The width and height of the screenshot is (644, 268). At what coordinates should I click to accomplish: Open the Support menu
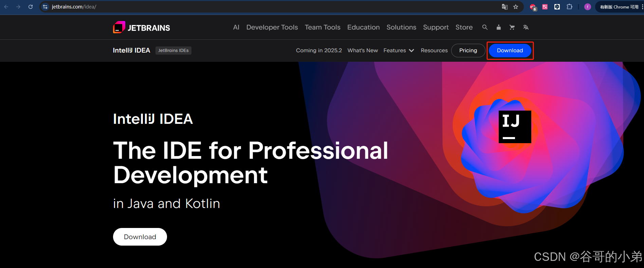[x=436, y=27]
